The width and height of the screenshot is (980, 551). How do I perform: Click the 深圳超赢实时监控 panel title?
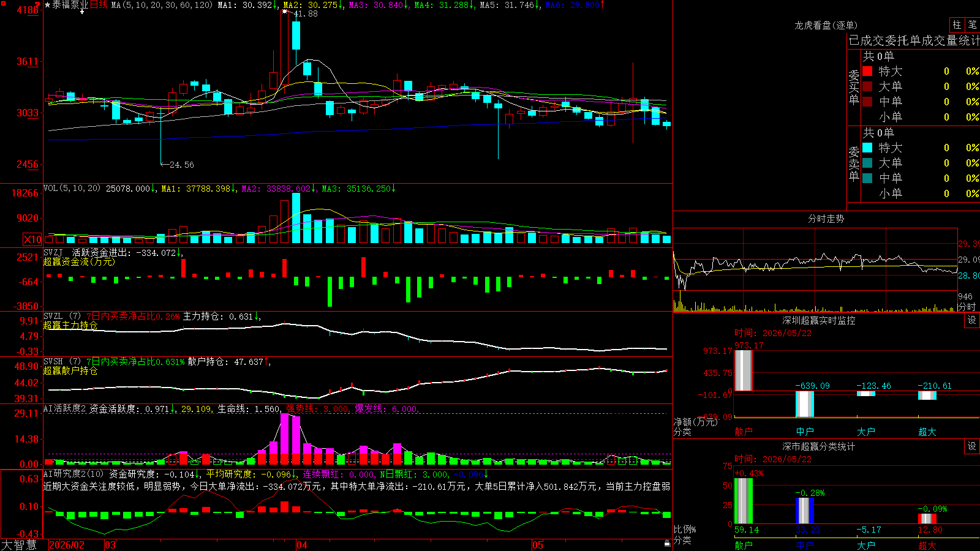[818, 320]
